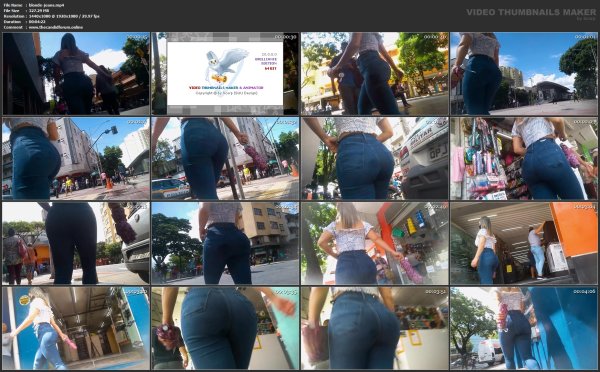Open the dark thumbnail with pedestrians and white car
600x372 pixels.
pos(76,243)
